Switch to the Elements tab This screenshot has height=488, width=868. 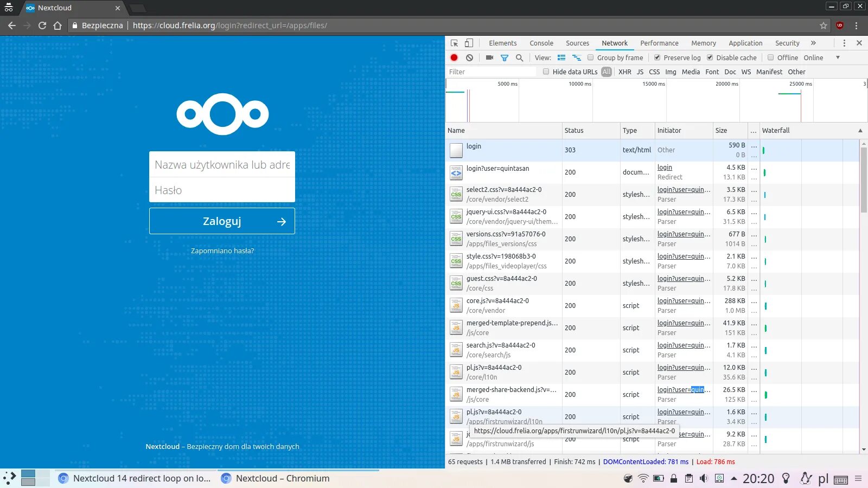503,43
